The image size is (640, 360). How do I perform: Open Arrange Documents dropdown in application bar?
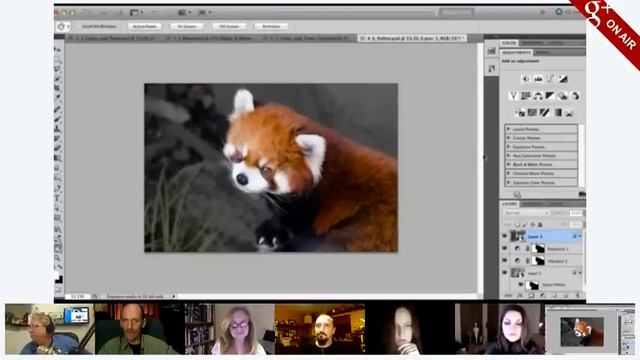(183, 13)
